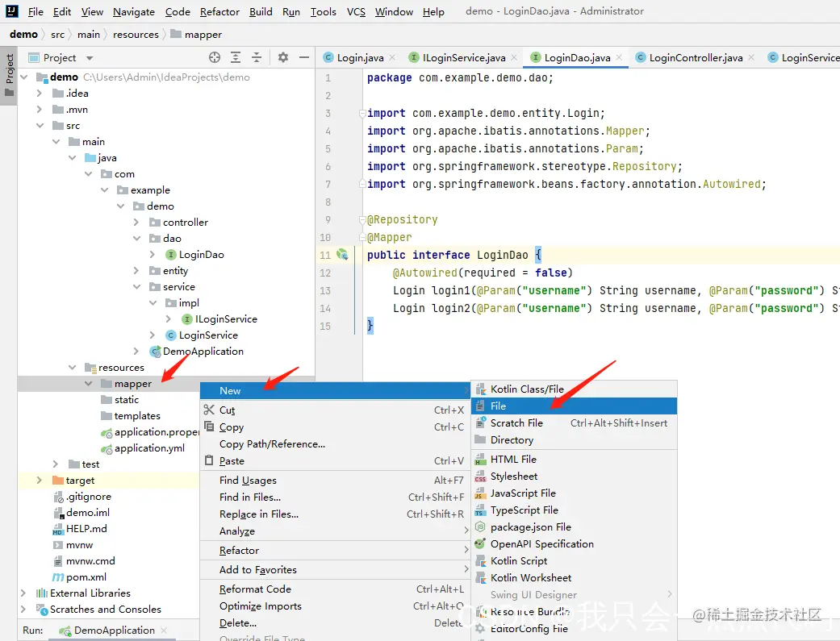Expand the test folder
The width and height of the screenshot is (840, 641).
coord(55,464)
